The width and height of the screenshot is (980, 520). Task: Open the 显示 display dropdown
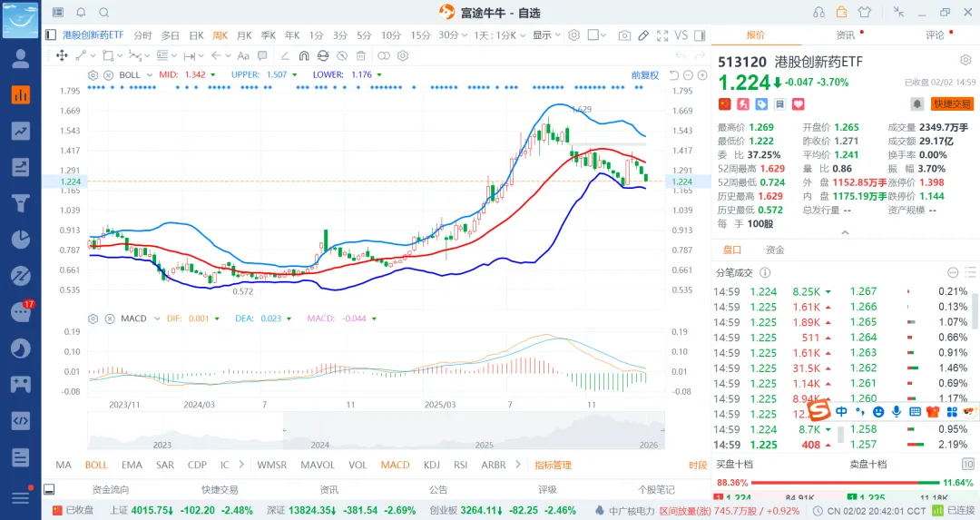pyautogui.click(x=547, y=35)
